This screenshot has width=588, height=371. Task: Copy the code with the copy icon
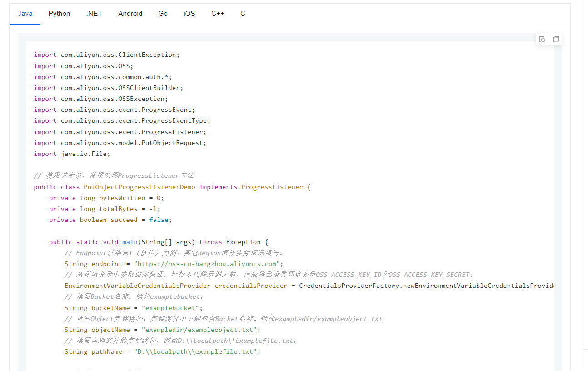click(x=556, y=40)
